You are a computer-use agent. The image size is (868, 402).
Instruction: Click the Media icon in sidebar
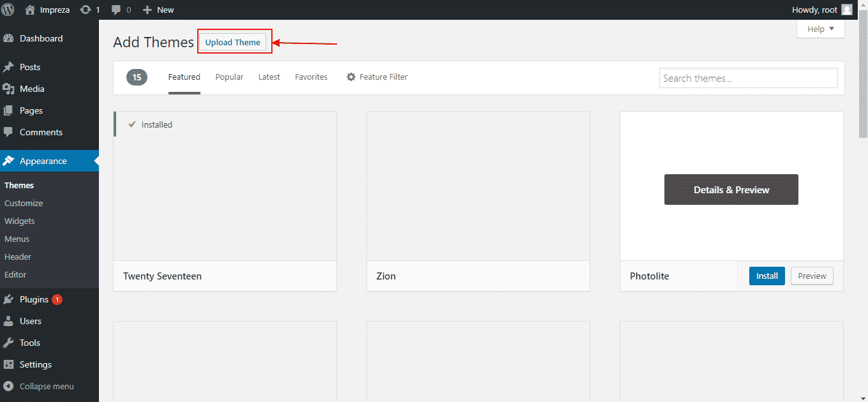tap(8, 89)
